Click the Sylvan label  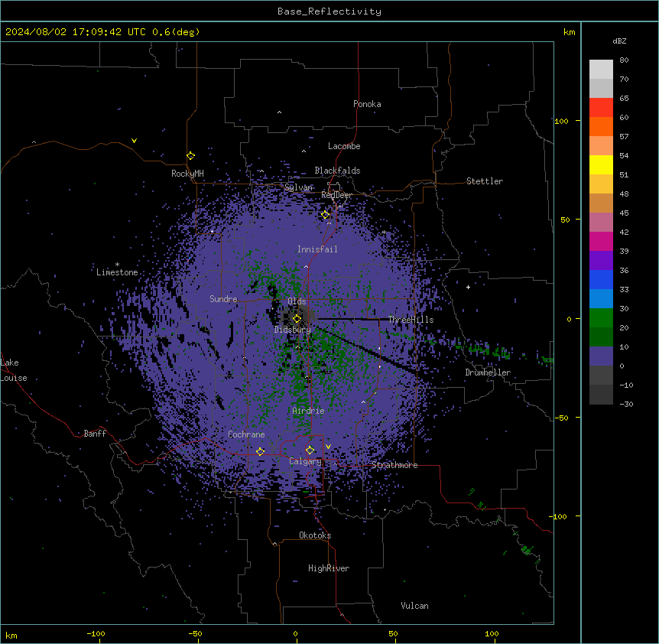(298, 187)
